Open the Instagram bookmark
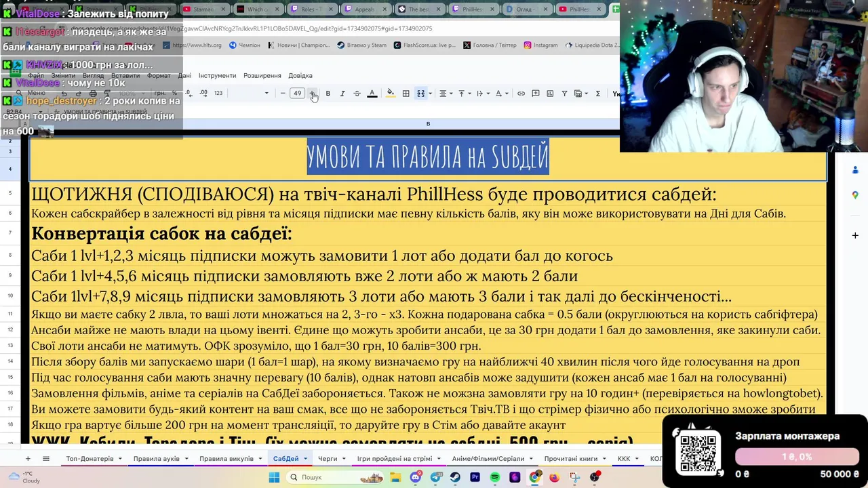Image resolution: width=868 pixels, height=488 pixels. click(540, 45)
